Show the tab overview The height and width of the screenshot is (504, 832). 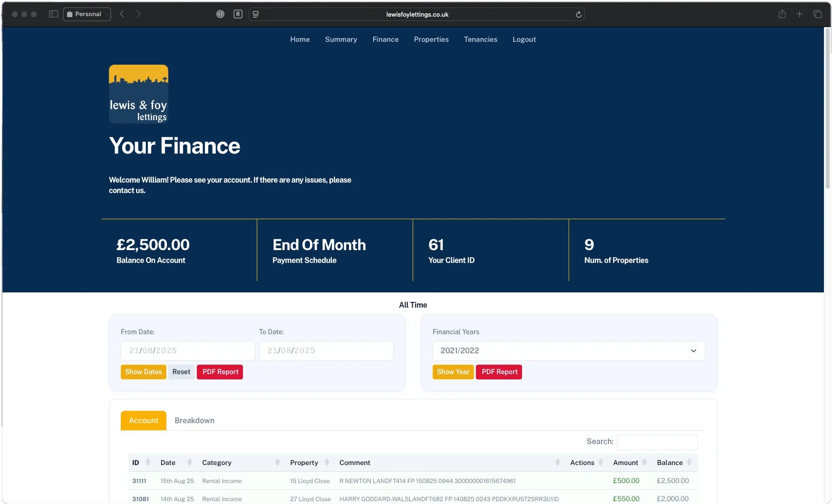click(x=818, y=14)
